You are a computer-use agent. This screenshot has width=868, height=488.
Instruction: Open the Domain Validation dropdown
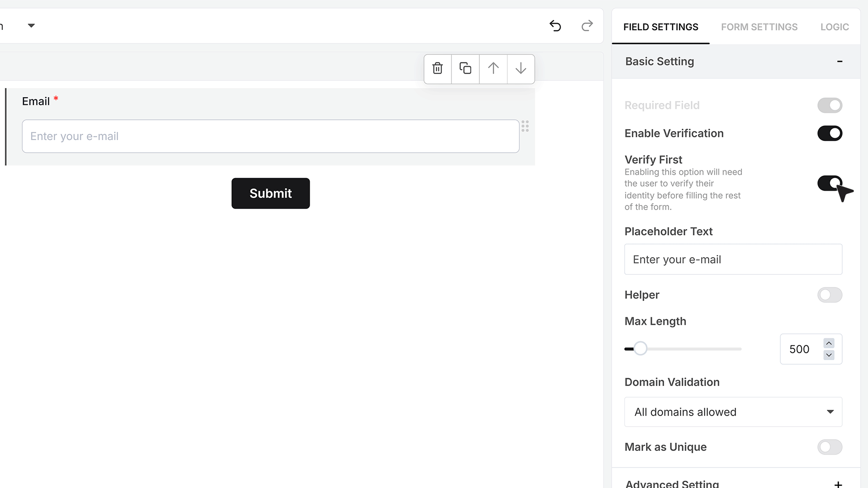733,412
